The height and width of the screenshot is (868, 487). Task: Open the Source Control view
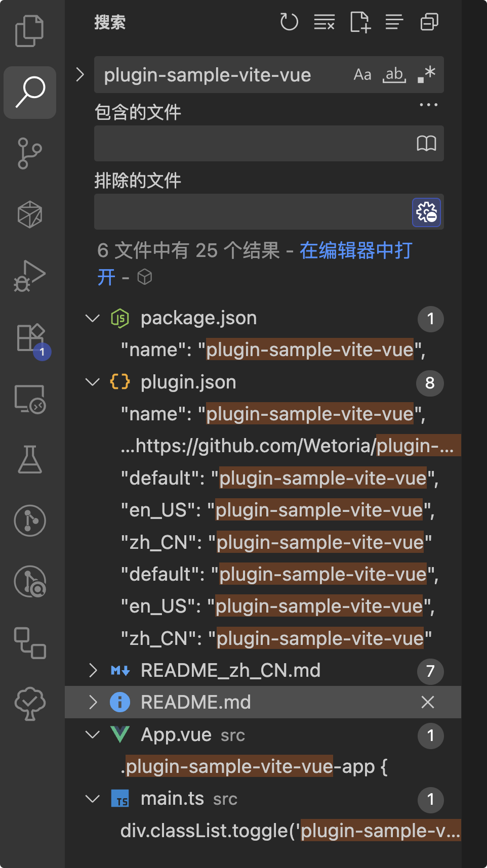(29, 153)
